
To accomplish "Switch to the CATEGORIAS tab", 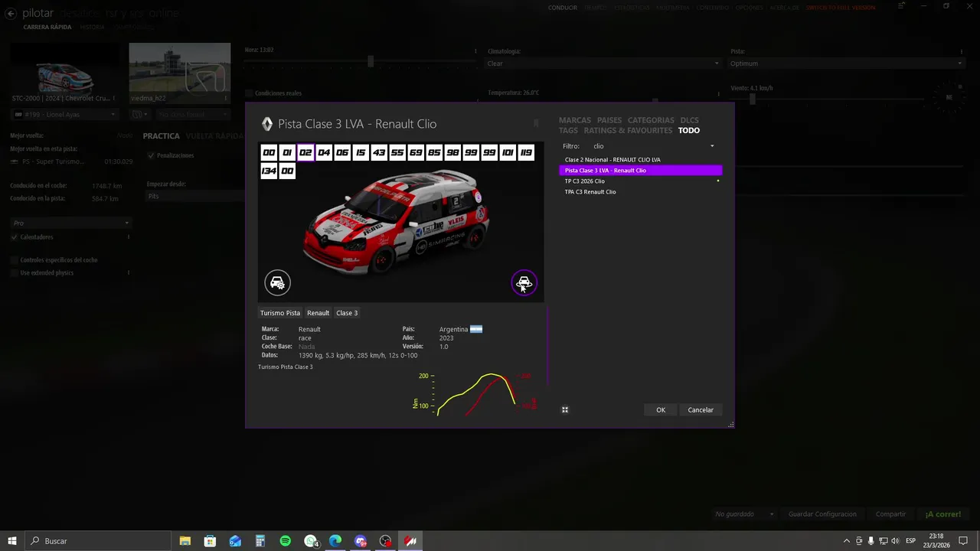I will click(651, 120).
